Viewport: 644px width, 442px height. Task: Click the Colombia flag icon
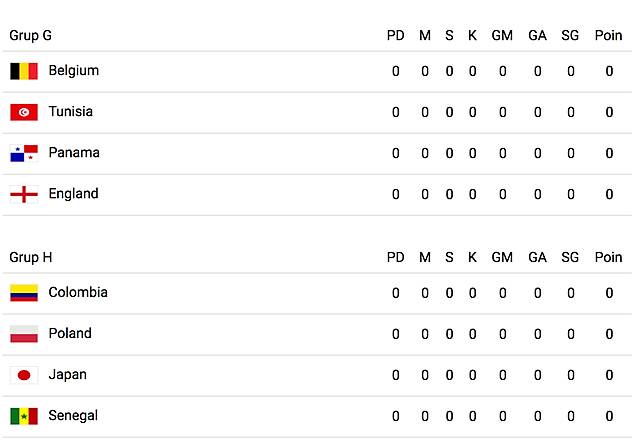coord(24,293)
